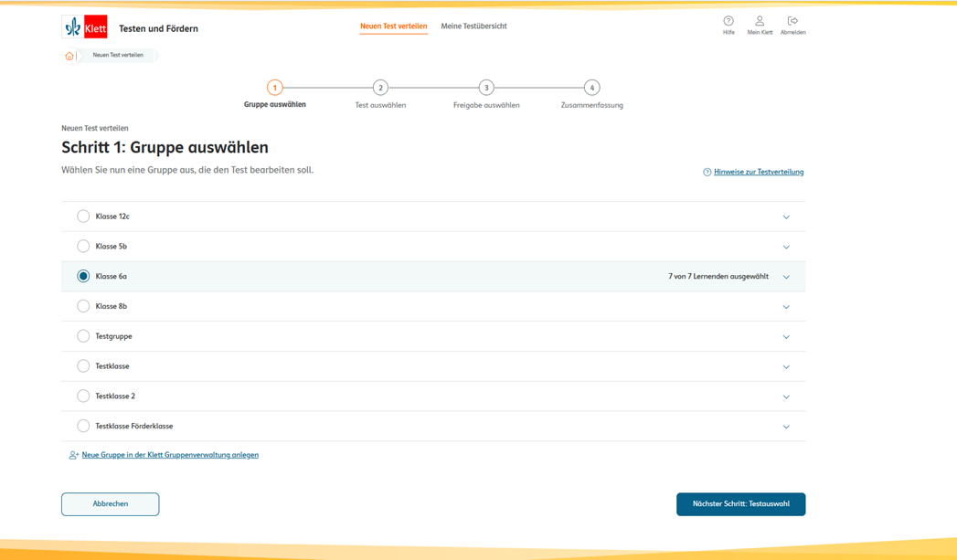The height and width of the screenshot is (560, 957).
Task: Click step 4 circle Zusammenfassung
Action: (591, 88)
